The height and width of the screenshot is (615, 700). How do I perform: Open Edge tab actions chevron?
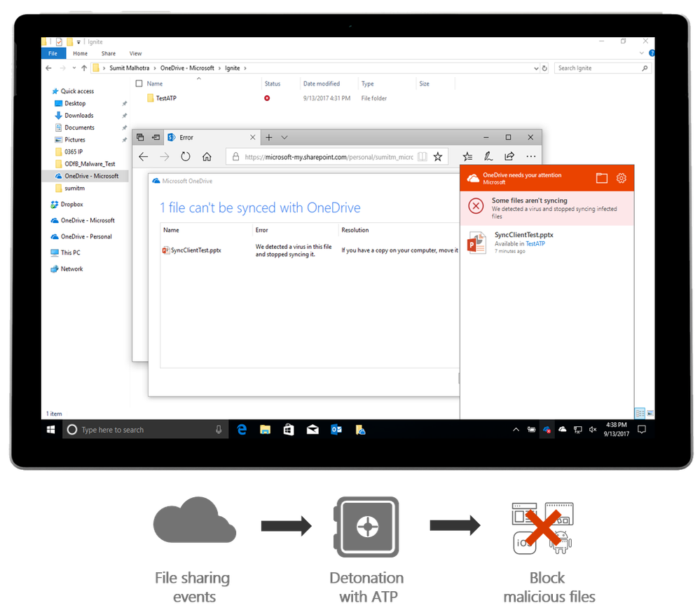click(284, 137)
